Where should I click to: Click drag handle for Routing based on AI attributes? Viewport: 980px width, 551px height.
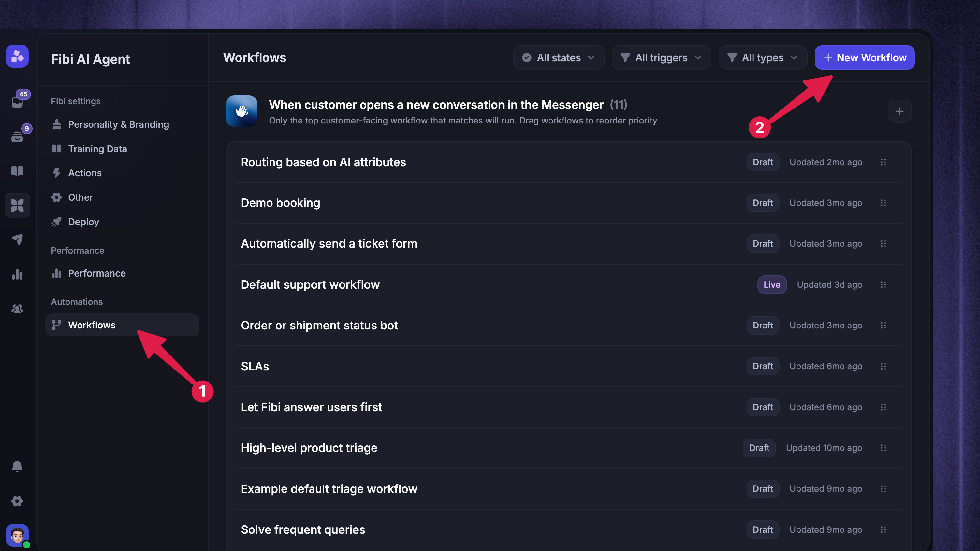(x=884, y=162)
